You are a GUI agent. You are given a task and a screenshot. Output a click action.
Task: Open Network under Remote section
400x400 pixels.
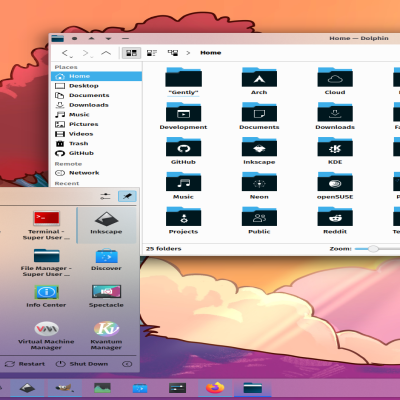pos(96,173)
